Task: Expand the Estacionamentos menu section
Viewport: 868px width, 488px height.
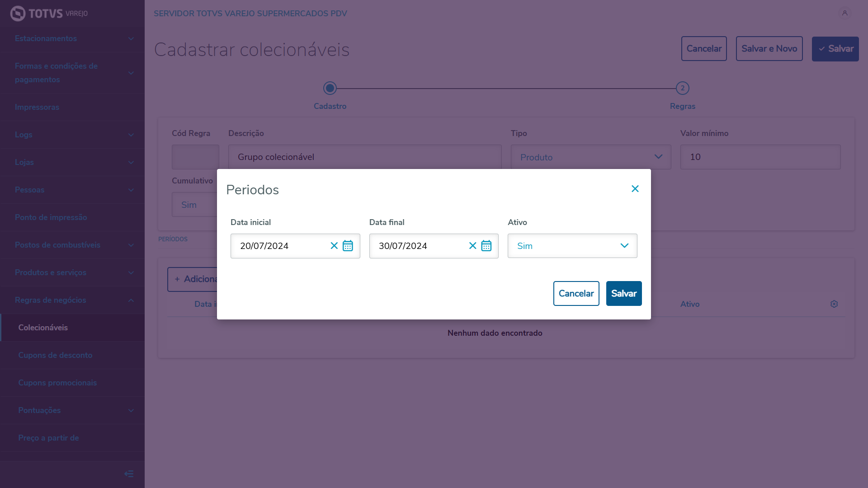Action: (72, 38)
